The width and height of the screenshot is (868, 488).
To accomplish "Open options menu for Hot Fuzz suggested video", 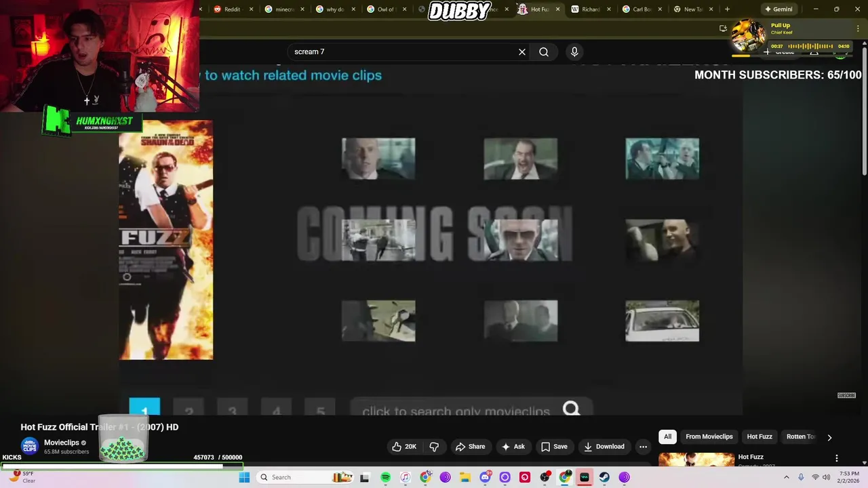I will pyautogui.click(x=836, y=458).
